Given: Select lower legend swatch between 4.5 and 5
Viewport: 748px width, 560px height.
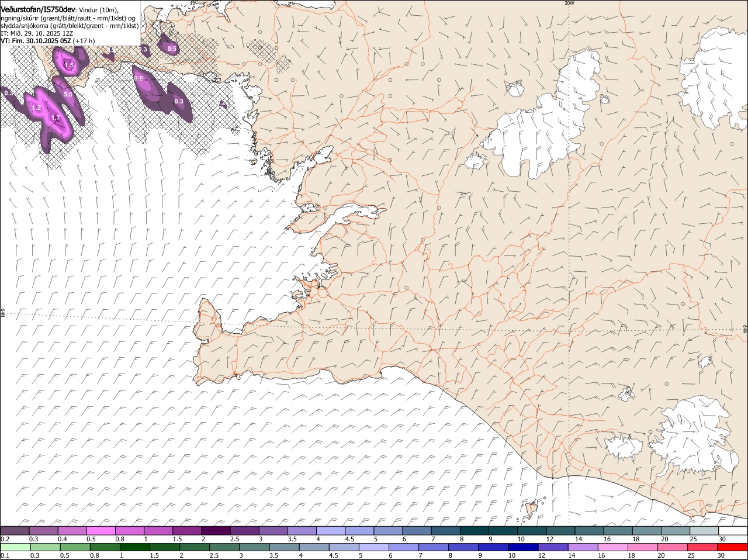Looking at the screenshot, I should (344, 547).
